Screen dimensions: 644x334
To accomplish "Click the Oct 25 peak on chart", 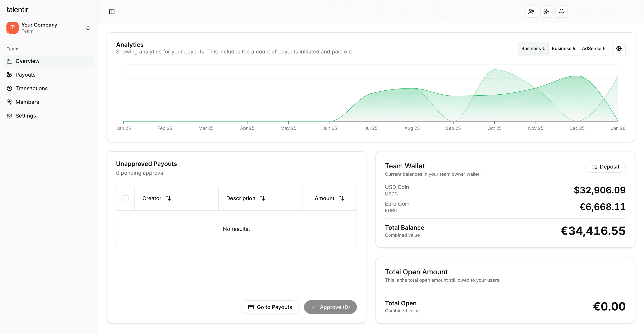I will pyautogui.click(x=495, y=70).
